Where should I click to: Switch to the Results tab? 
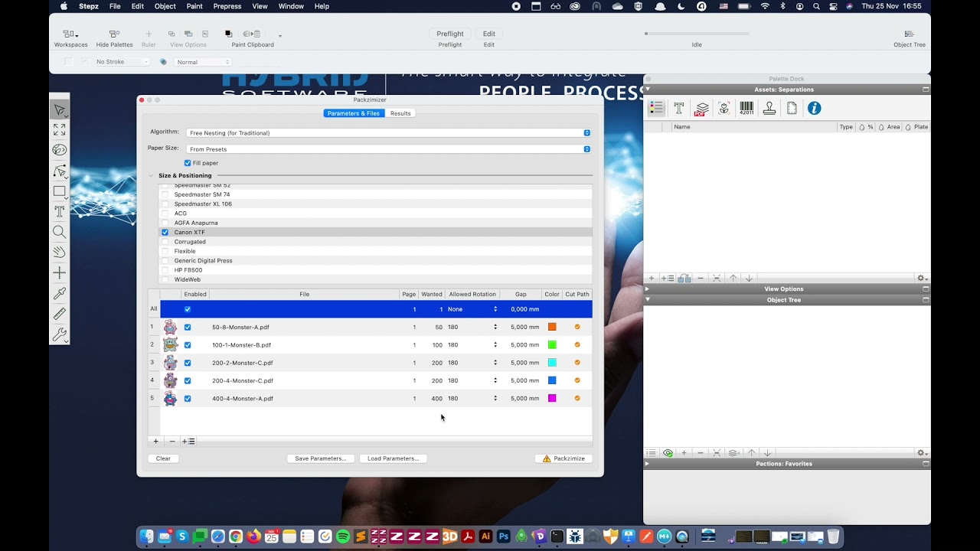(x=400, y=113)
